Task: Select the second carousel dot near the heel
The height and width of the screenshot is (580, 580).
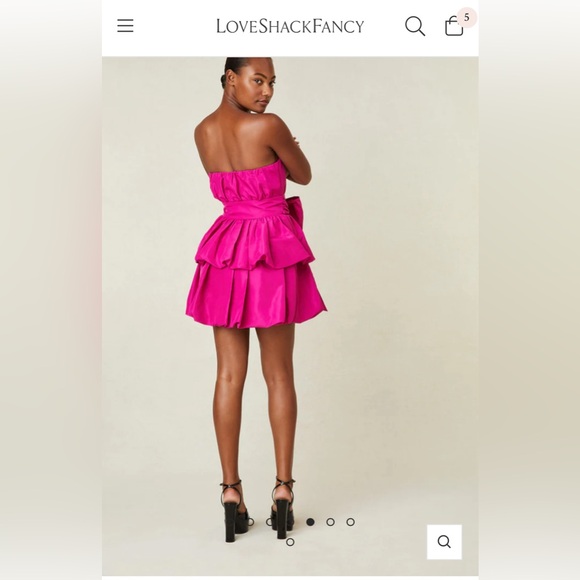Action: tap(270, 522)
